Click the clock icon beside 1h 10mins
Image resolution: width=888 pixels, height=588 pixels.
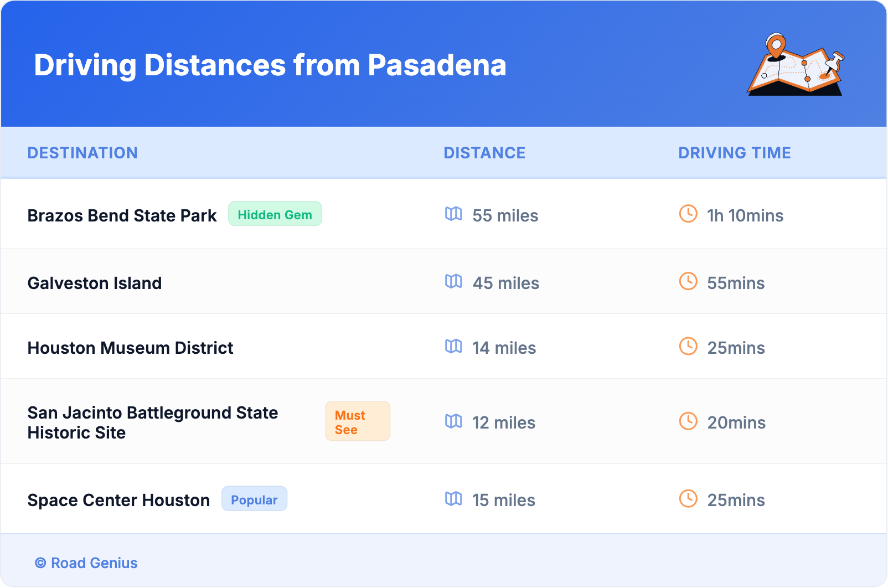point(688,214)
